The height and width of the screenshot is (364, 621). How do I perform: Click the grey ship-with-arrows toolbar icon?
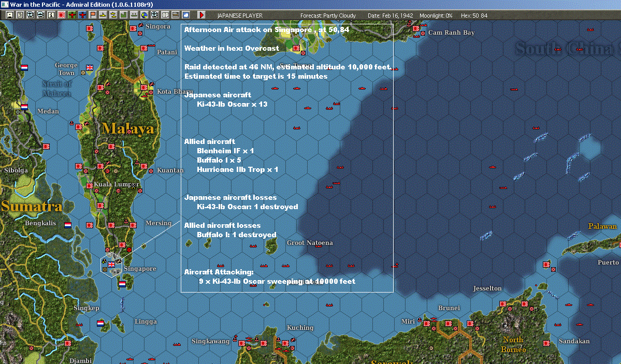tap(134, 15)
